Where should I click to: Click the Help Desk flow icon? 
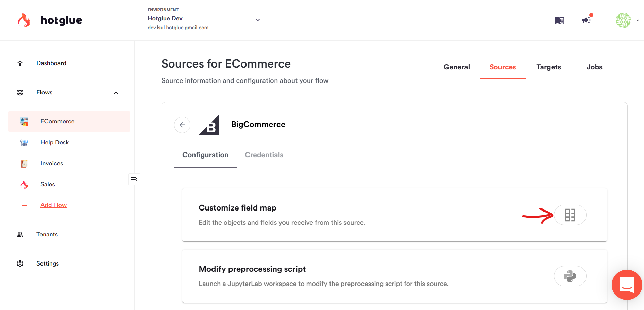(24, 143)
